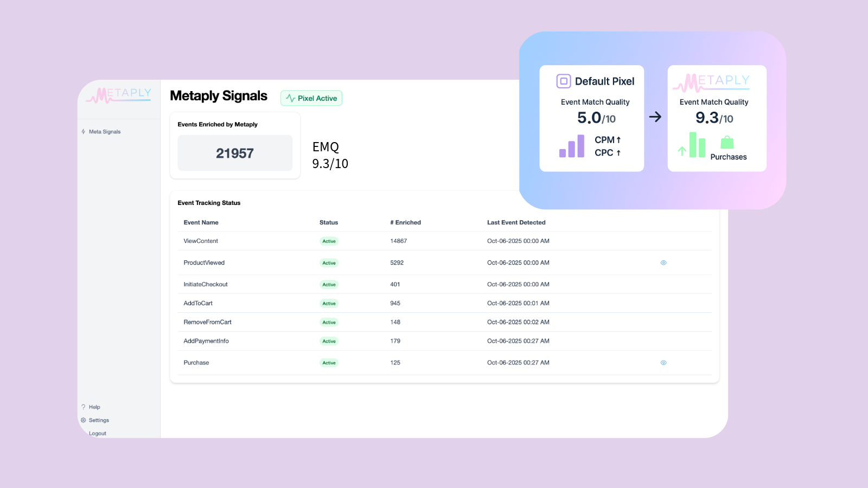The width and height of the screenshot is (868, 488).
Task: Click the 5.0/10 match quality score
Action: (596, 118)
